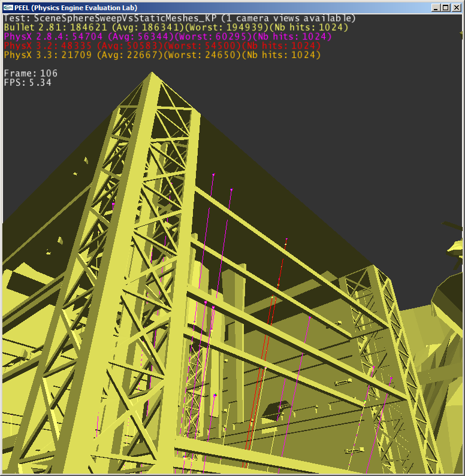Select the Test: SceneSphereSweepVsStaticMeshes_KP line
Viewport: 465px width, 476px height.
pyautogui.click(x=180, y=18)
